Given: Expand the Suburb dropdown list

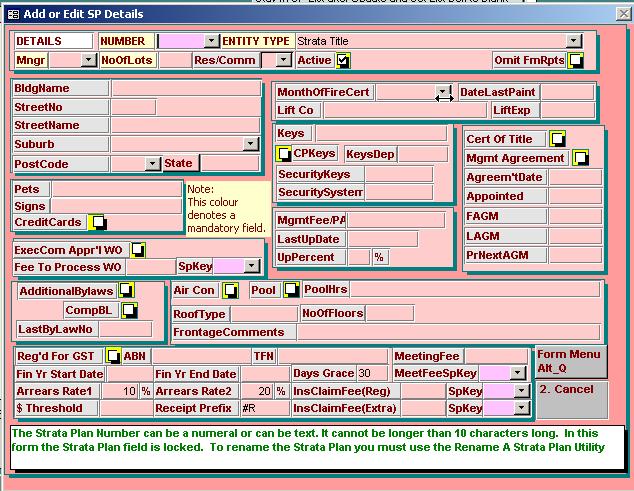Looking at the screenshot, I should (250, 144).
